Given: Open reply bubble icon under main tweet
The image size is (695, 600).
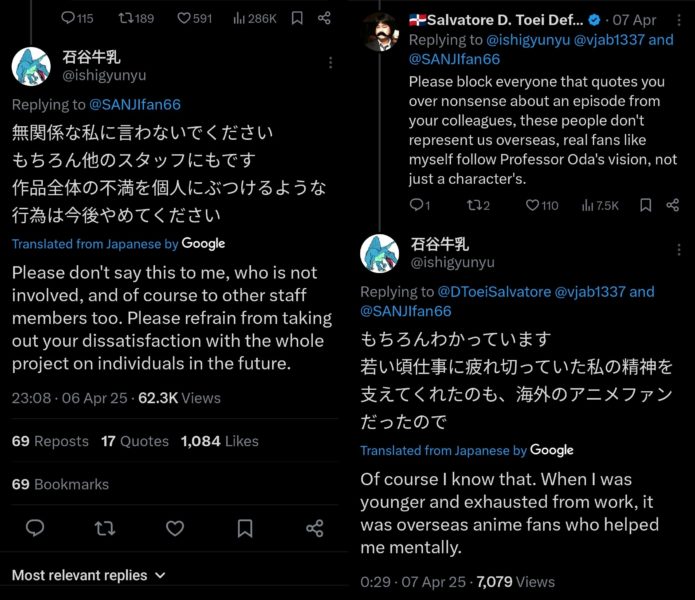Looking at the screenshot, I should click(35, 528).
